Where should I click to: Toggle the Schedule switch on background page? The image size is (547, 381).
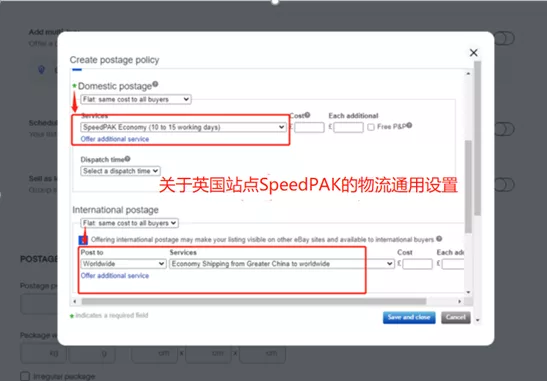(504, 129)
